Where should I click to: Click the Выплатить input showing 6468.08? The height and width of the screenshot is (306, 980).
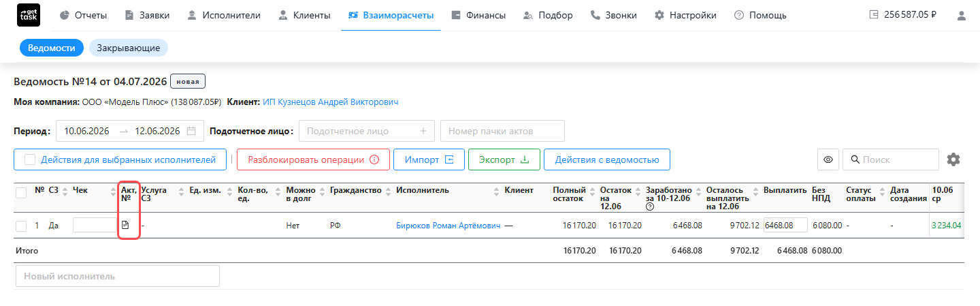tap(785, 225)
